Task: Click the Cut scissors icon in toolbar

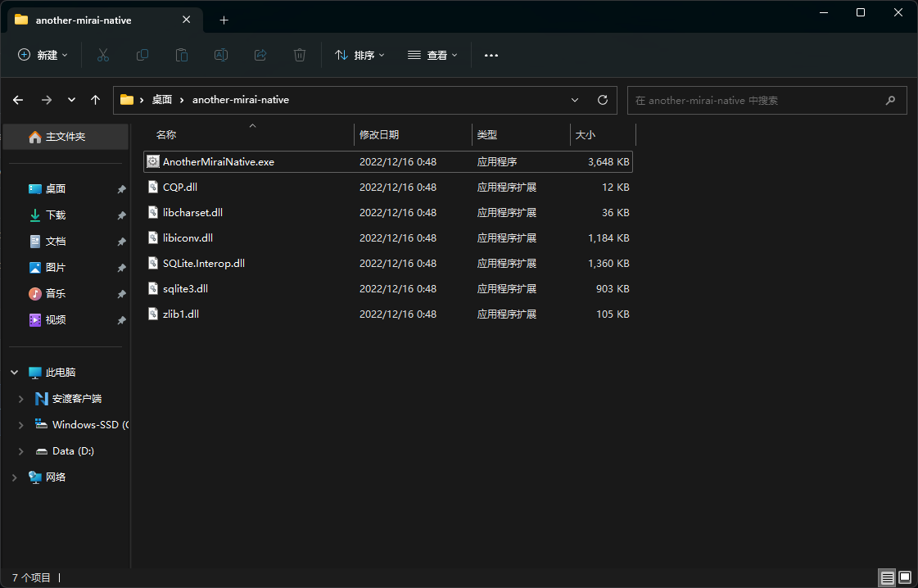Action: point(103,55)
